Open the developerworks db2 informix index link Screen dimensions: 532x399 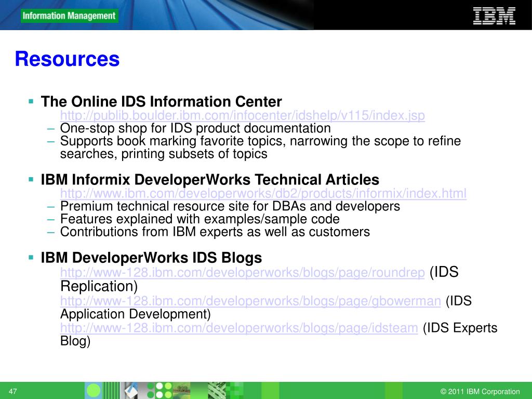(263, 194)
